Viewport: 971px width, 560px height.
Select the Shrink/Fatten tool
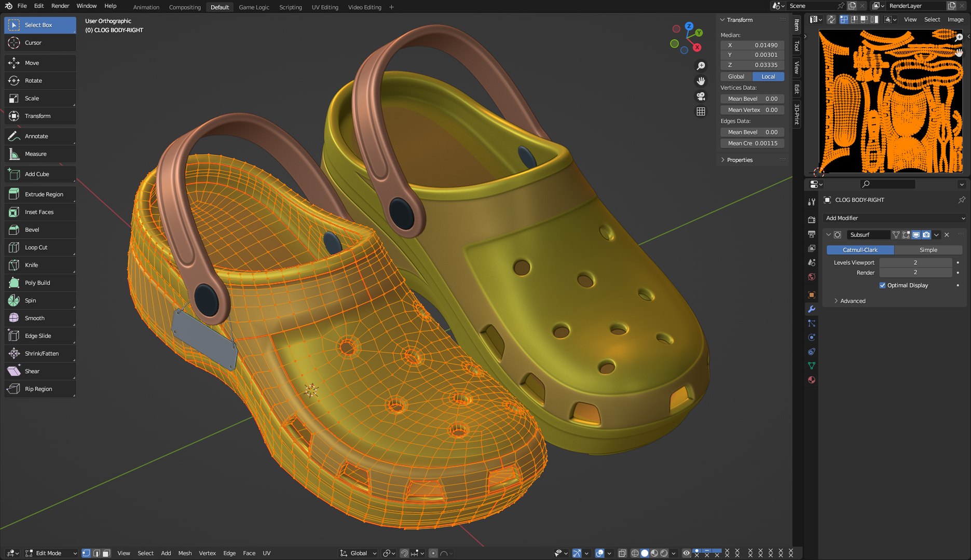tap(40, 354)
